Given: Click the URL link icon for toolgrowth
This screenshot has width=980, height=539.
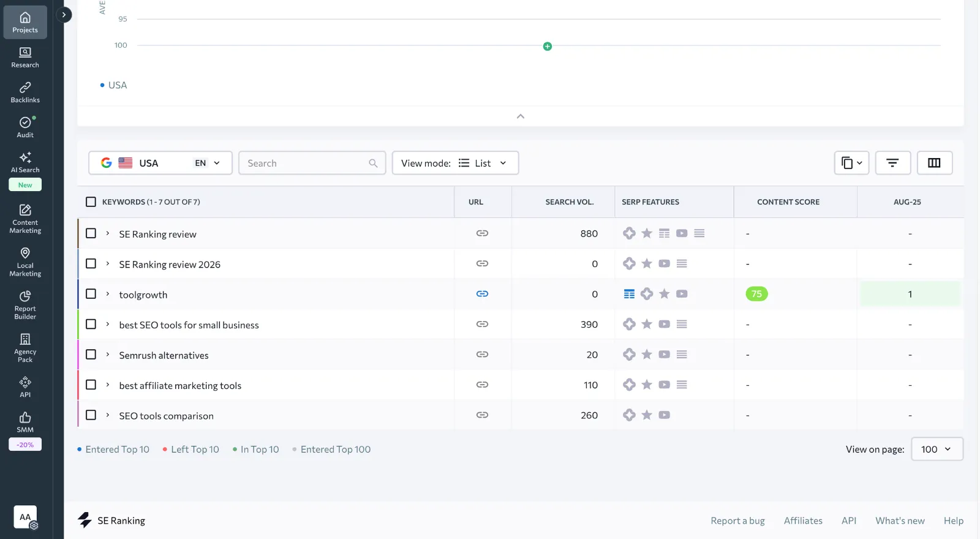Looking at the screenshot, I should 482,294.
